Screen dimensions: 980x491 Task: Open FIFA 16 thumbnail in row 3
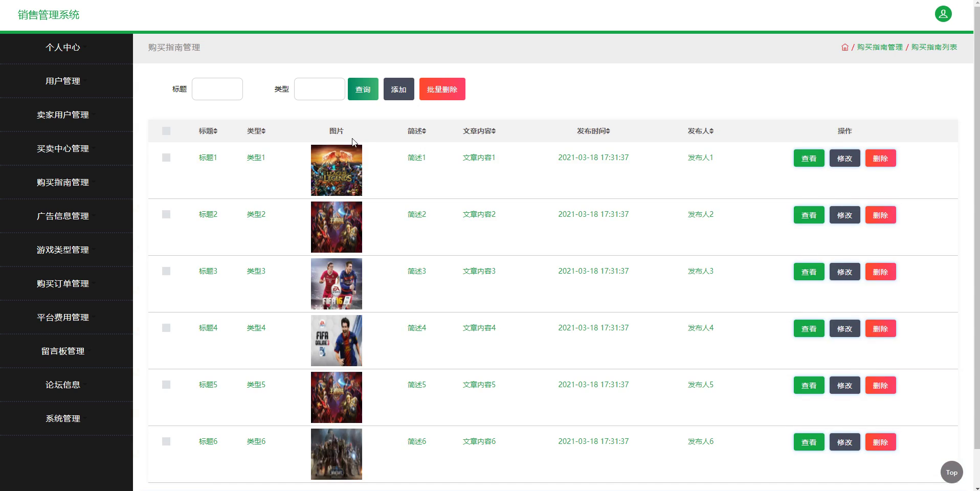[337, 284]
